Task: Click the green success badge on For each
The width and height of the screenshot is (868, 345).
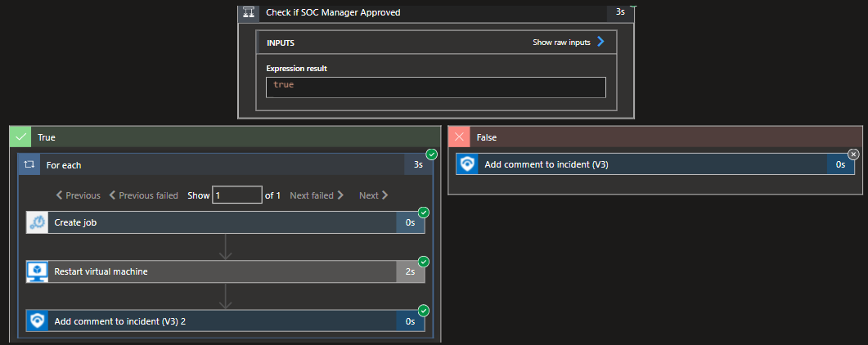Action: 432,155
